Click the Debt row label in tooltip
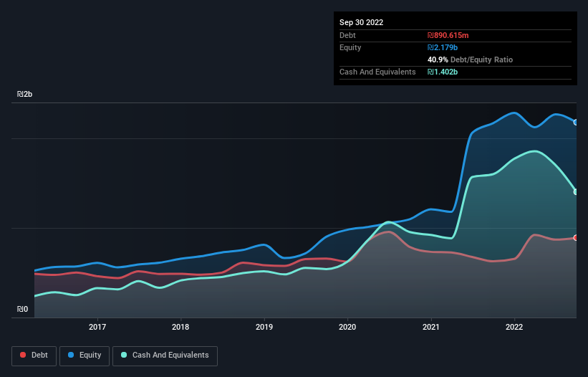 pos(347,35)
